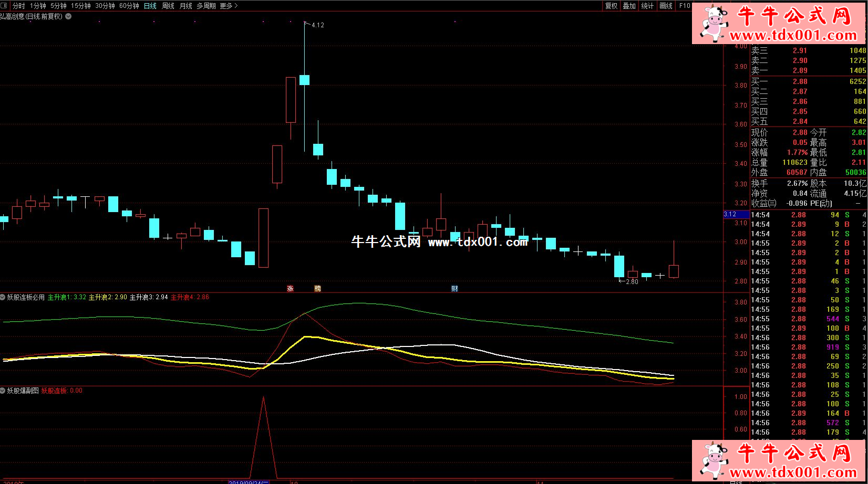
Task: Open the 更多 > periods menu
Action: [x=229, y=6]
